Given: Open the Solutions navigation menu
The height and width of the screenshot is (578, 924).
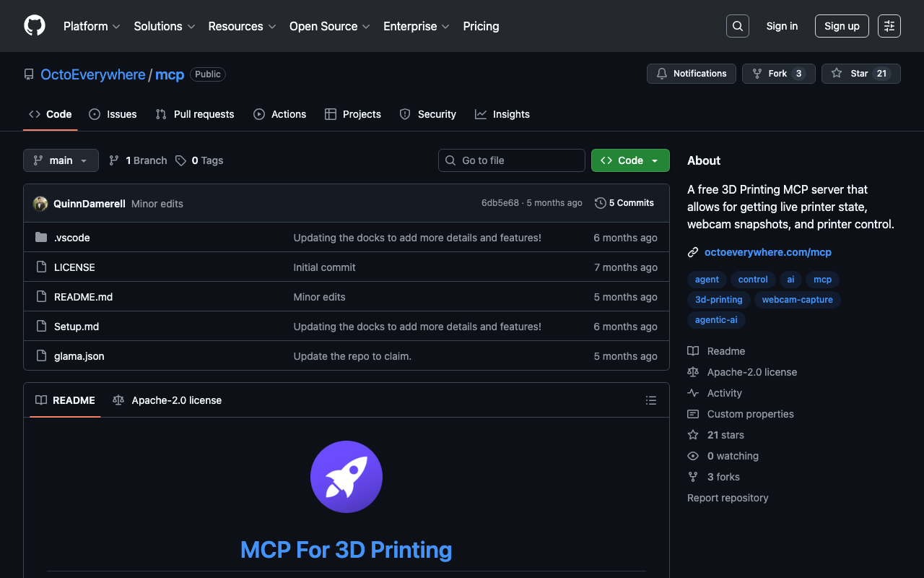Looking at the screenshot, I should click(x=164, y=26).
